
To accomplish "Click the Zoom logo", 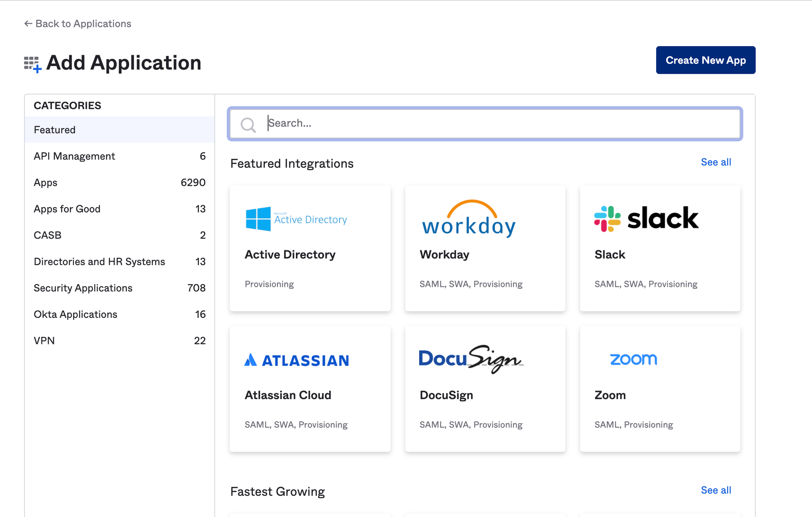I will (x=633, y=359).
